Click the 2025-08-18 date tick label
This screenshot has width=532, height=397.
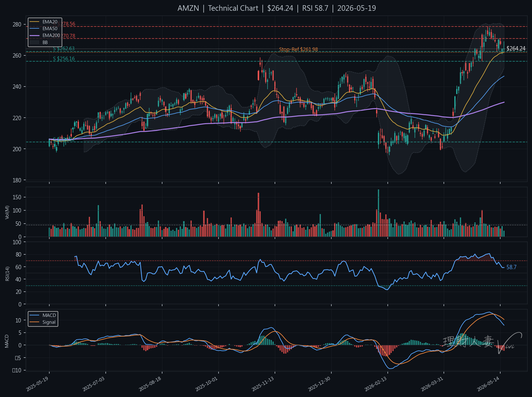click(150, 384)
